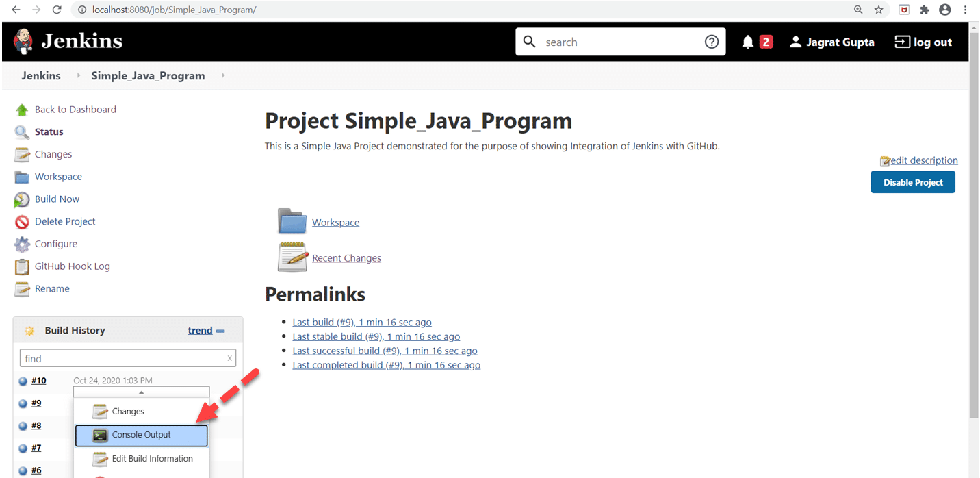Click the notifications bell icon
980x478 pixels.
pos(748,42)
